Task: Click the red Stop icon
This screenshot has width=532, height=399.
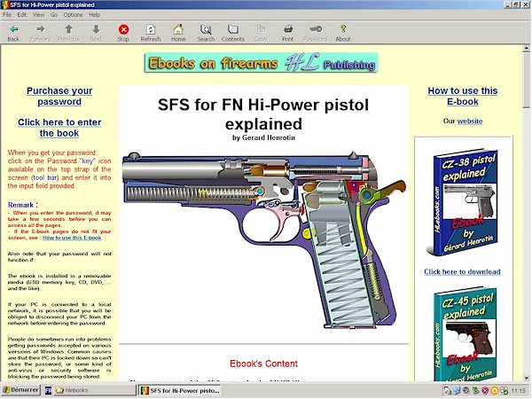Action: (123, 29)
